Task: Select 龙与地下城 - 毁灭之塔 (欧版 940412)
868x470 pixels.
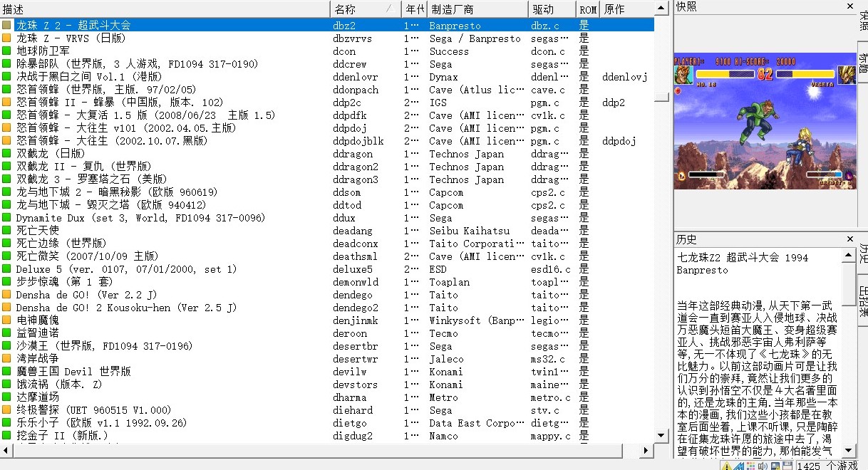Action: pos(327,205)
